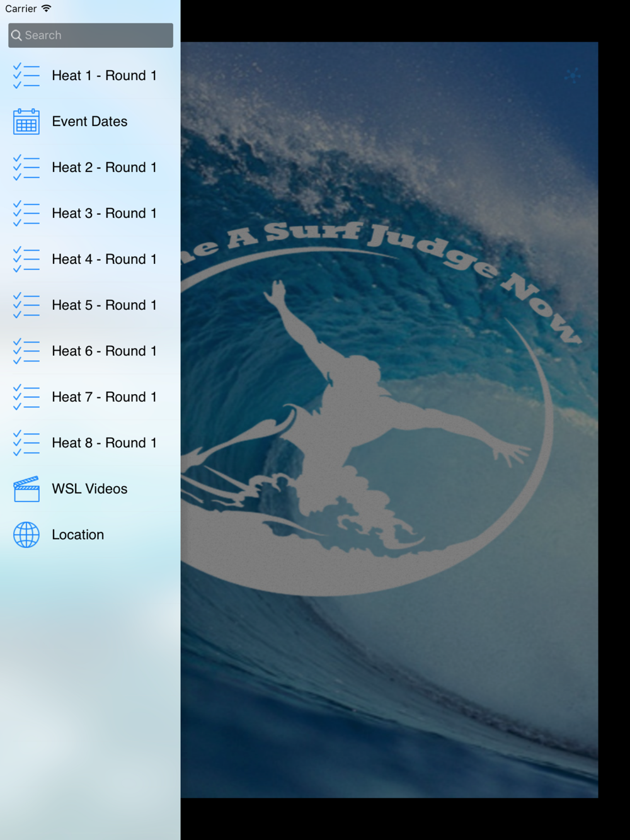Go to Heat 7 - Round 1
The width and height of the screenshot is (630, 840).
point(90,397)
